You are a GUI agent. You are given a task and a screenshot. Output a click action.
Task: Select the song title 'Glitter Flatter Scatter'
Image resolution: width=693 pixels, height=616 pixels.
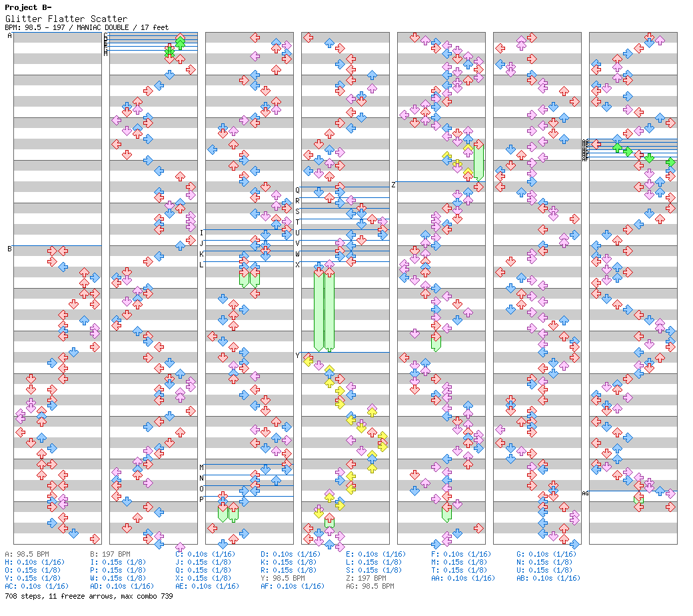coord(66,19)
